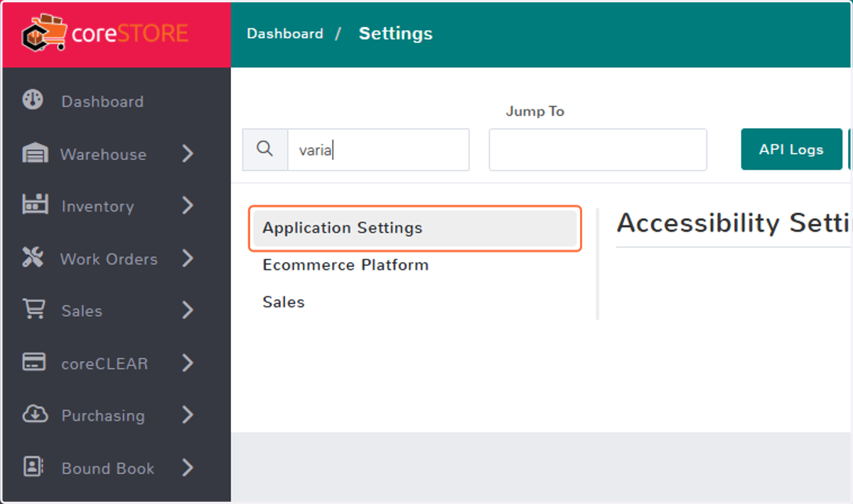
Task: Click the Sales shopping cart icon
Action: click(34, 310)
